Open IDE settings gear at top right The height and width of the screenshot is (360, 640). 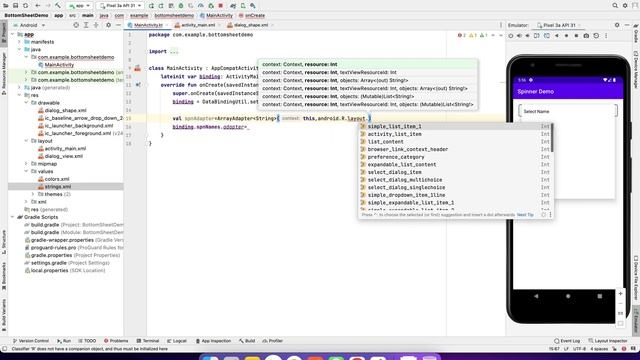[x=625, y=6]
